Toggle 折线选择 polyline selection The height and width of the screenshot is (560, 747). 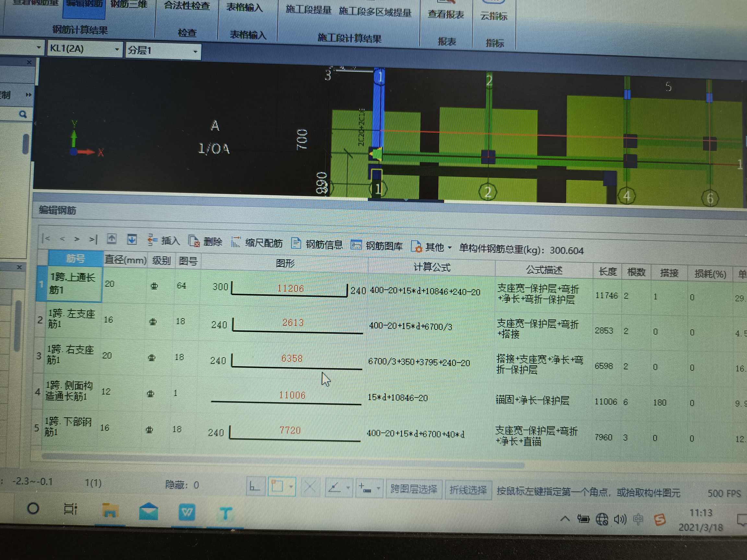tap(468, 490)
